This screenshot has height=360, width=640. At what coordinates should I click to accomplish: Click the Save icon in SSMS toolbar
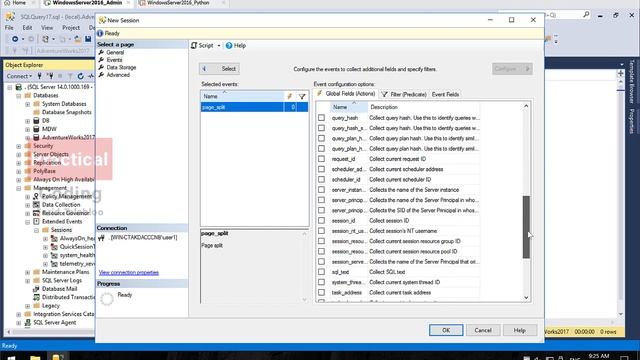pyautogui.click(x=88, y=39)
